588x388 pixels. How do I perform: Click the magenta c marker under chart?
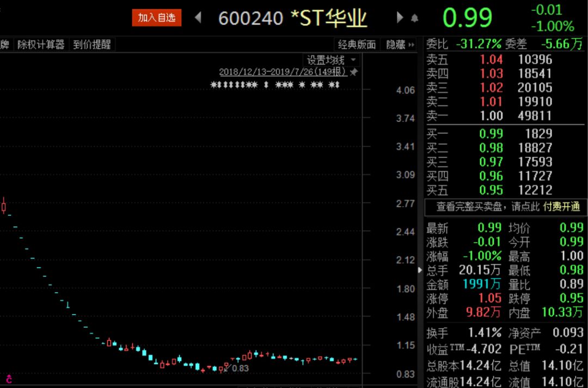click(9, 379)
